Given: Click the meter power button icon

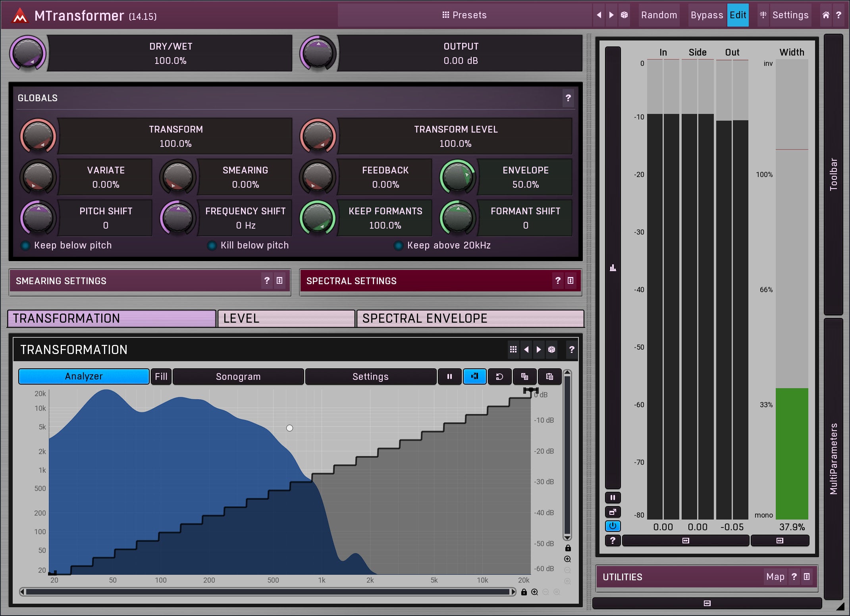Looking at the screenshot, I should point(613,526).
